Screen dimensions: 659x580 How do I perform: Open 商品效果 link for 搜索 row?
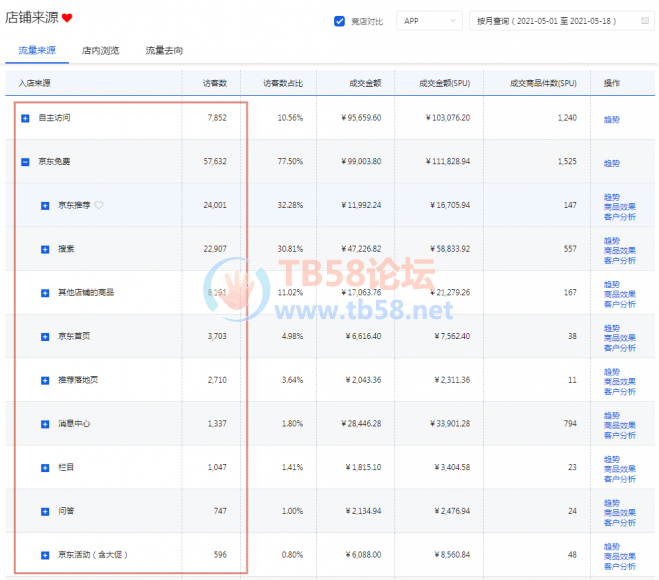pos(619,250)
